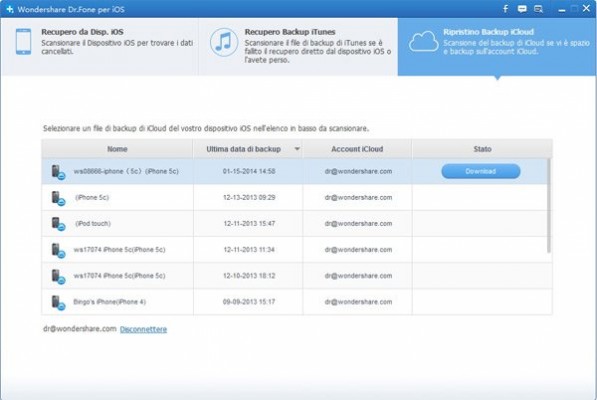Screen dimensions: 597x400
Task: Click the device icon for the 12-10-2013 18:12 backup
Action: pos(58,276)
